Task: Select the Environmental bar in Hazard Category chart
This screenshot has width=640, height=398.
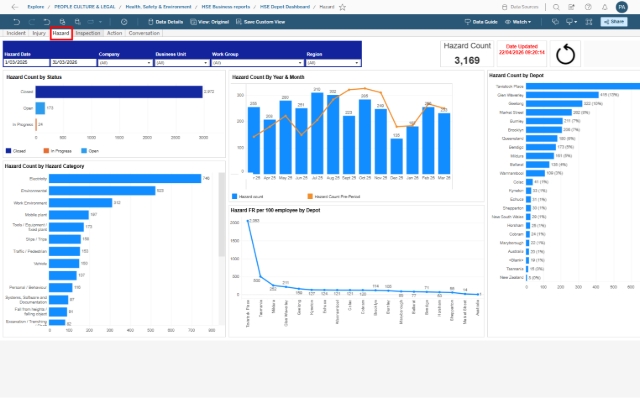Action: pyautogui.click(x=102, y=191)
